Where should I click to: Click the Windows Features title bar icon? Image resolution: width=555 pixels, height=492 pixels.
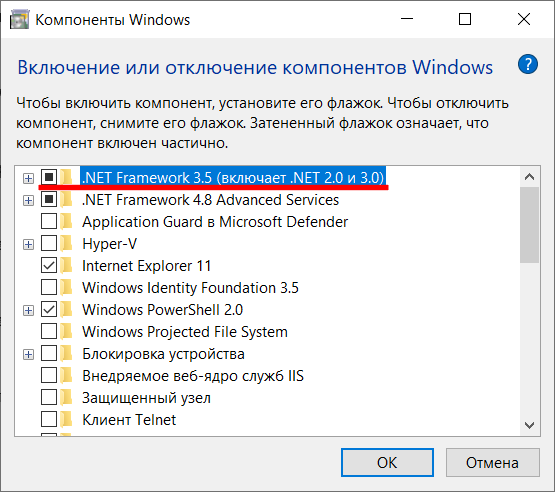point(19,19)
